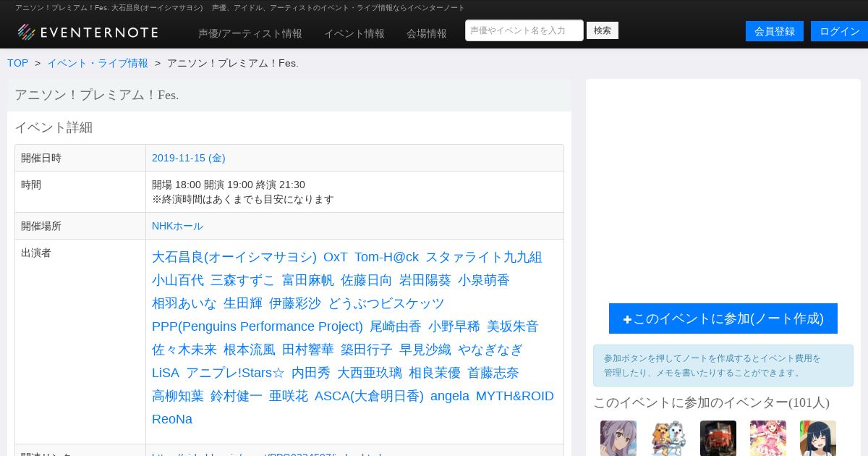Open performer 田村響華
This screenshot has width=868, height=456.
(x=308, y=350)
